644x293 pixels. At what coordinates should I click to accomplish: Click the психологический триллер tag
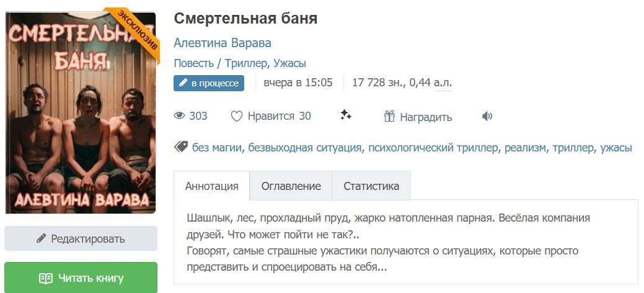tap(433, 148)
